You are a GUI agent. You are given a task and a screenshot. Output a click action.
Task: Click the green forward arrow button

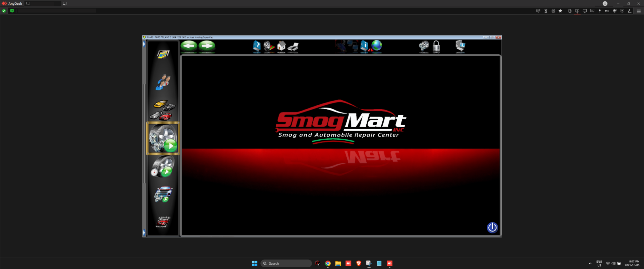pos(207,46)
